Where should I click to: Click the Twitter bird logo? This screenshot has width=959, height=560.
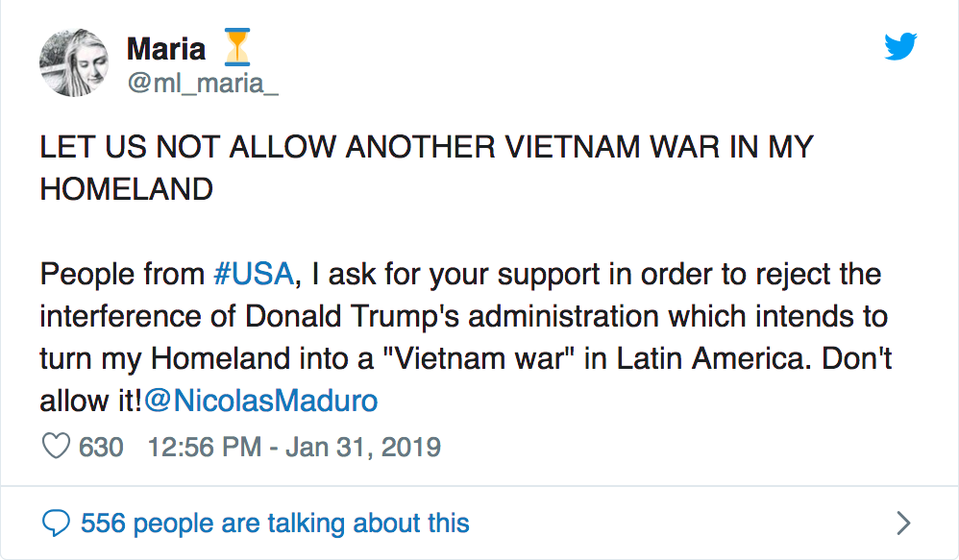coord(900,47)
